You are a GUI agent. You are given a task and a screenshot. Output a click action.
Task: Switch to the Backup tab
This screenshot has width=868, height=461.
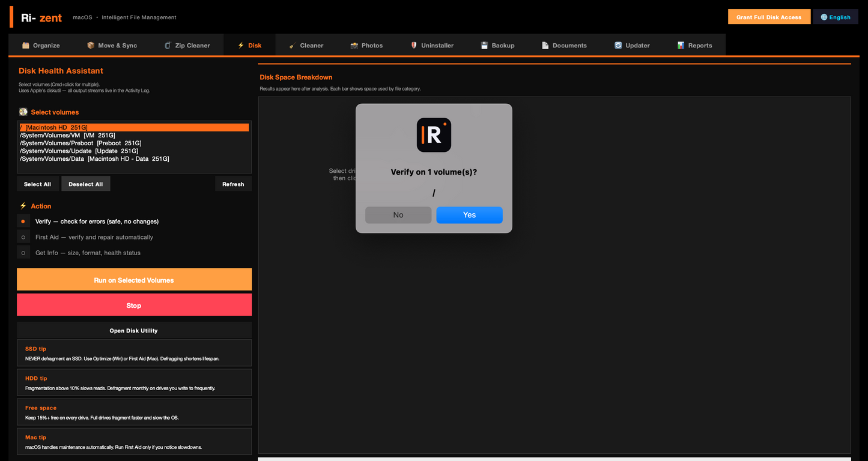click(x=497, y=45)
